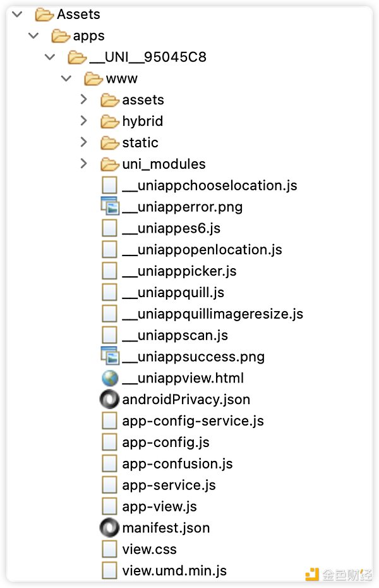
Task: Select view.umd.min.js file entry
Action: [x=174, y=570]
